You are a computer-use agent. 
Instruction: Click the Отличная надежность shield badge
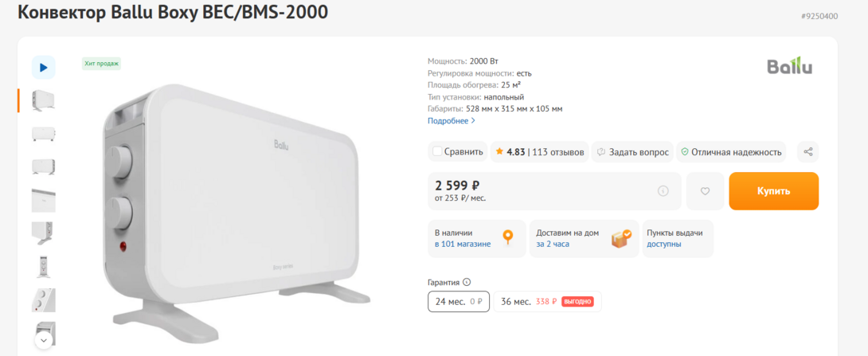tap(731, 152)
